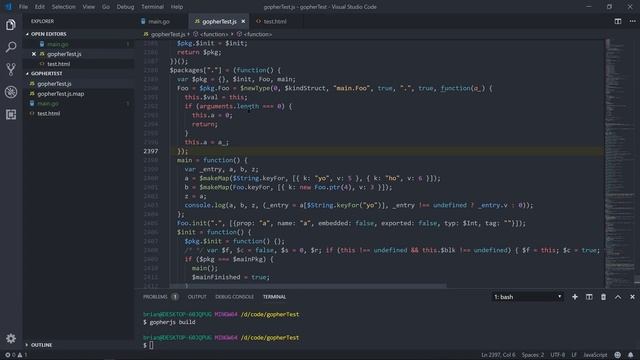Close gopherTest.js in Open Editors list

(34, 54)
